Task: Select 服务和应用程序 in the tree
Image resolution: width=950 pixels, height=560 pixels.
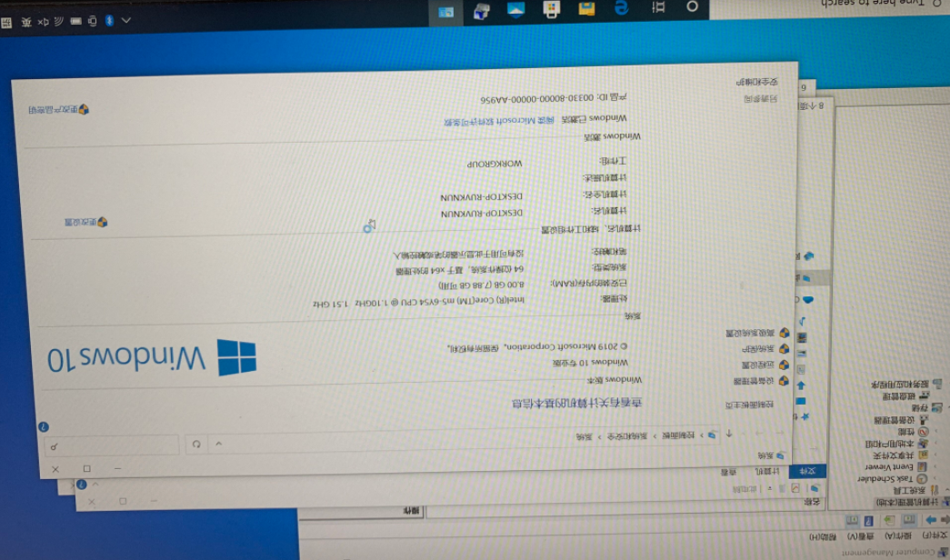Action: pyautogui.click(x=898, y=385)
